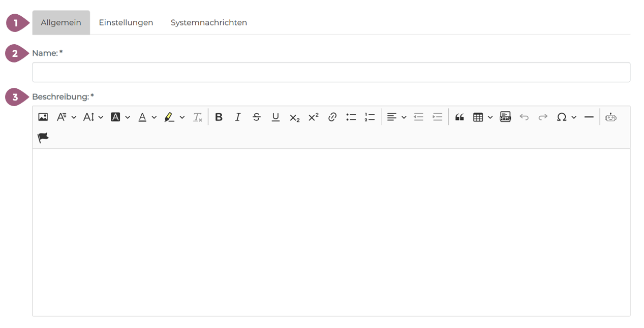Toggle underline formatting
This screenshot has height=328, width=644.
click(275, 117)
